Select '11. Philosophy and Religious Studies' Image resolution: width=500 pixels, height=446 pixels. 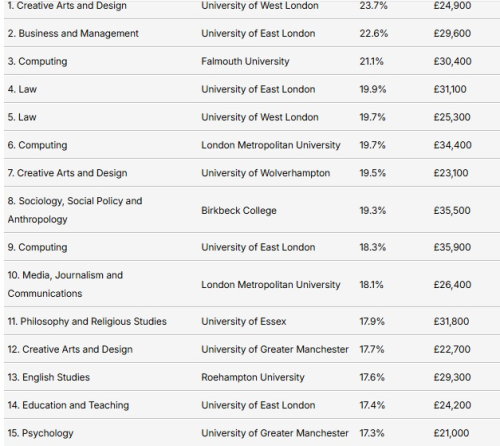[87, 322]
